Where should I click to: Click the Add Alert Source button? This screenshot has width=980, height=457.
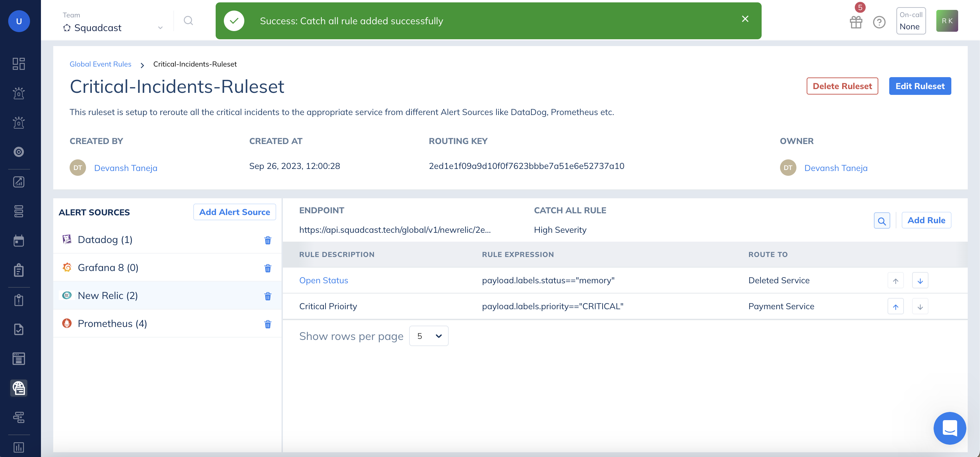[x=234, y=212]
